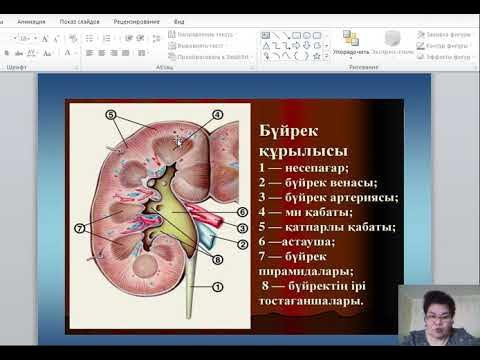
Task: Select the Right Arrow shape
Action: tap(296, 46)
